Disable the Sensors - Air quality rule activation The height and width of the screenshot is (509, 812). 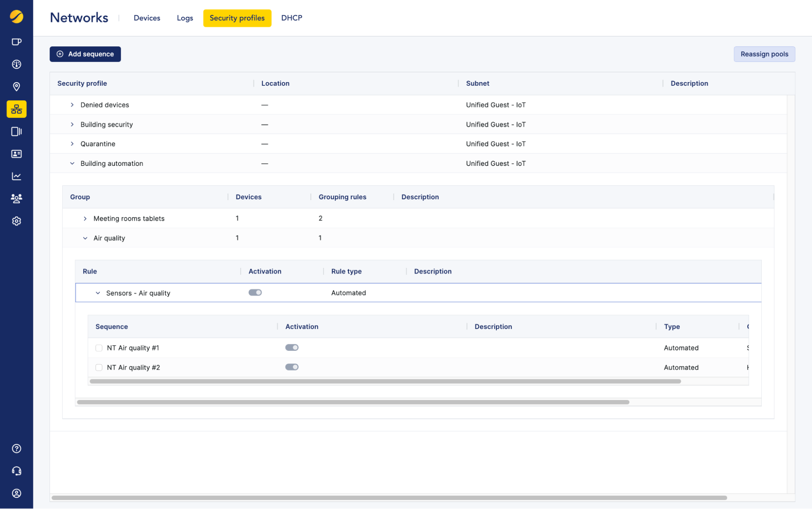(x=255, y=292)
